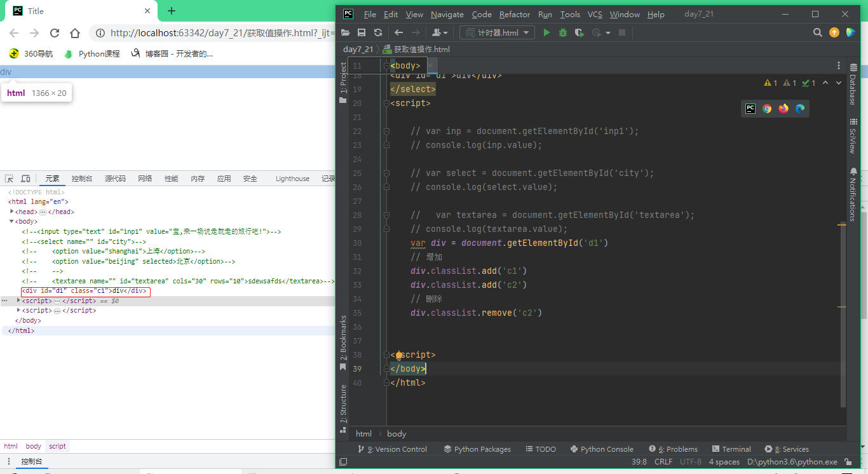
Task: Go to previous highlighted error up arrow
Action: tap(825, 83)
